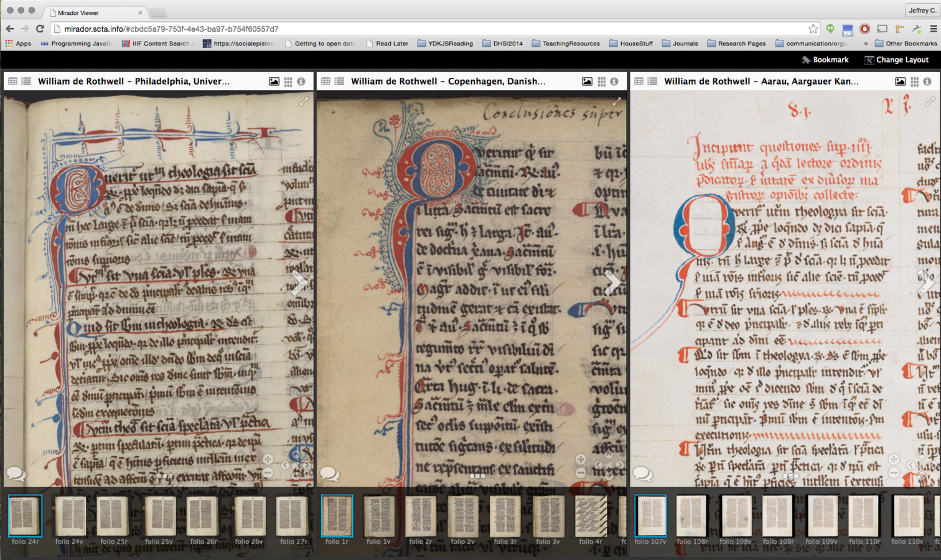Toggle thumbnail strip handle in Aarau window

click(x=790, y=476)
